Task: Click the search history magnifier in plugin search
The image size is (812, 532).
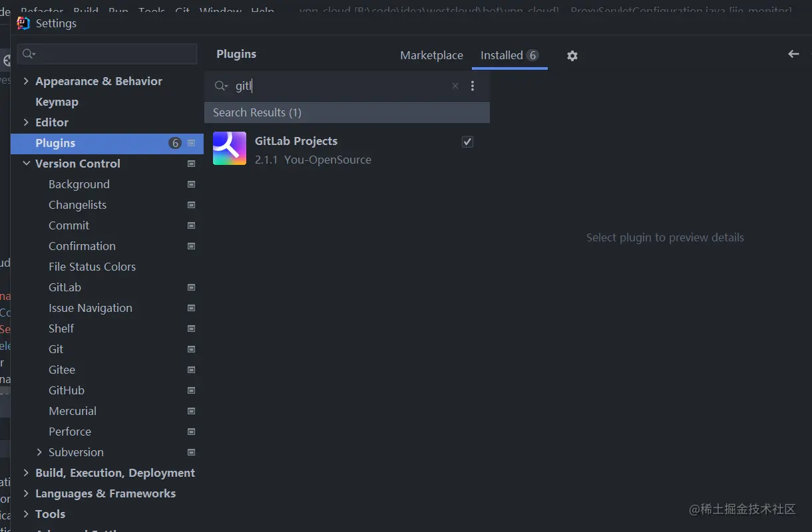Action: (220, 86)
